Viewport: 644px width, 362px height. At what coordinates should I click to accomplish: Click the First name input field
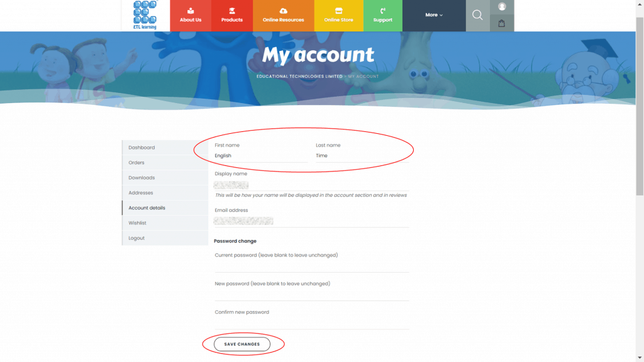pos(260,156)
